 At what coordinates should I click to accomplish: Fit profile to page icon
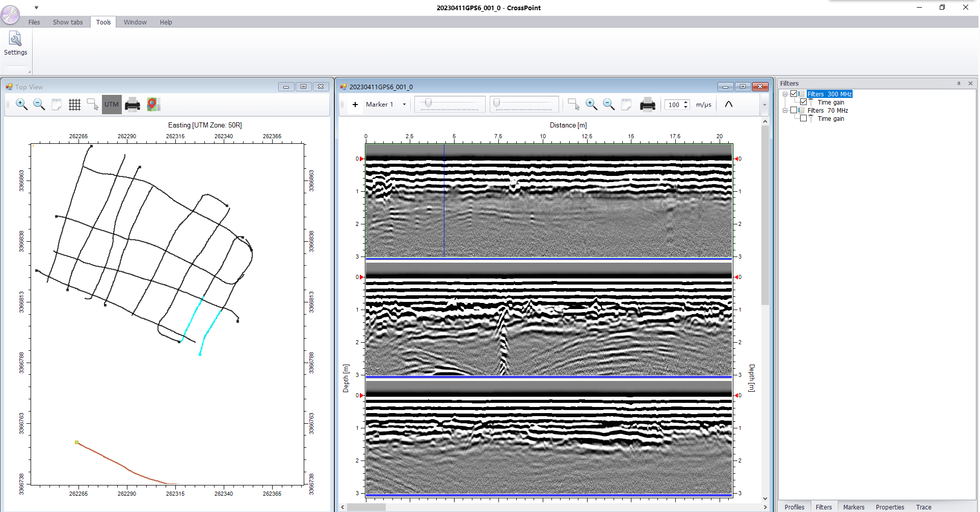coord(626,105)
